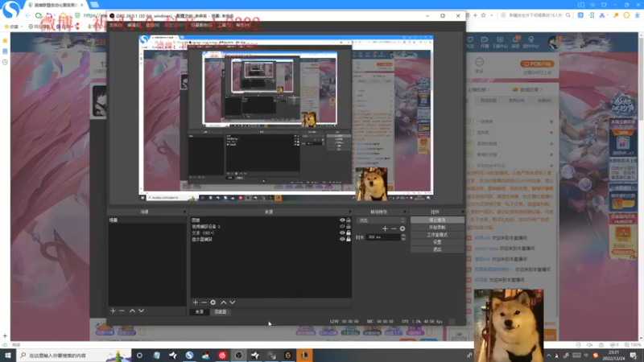Remove the selected scene with minus icon
Screen dimensions: 644x362
[x=122, y=311]
